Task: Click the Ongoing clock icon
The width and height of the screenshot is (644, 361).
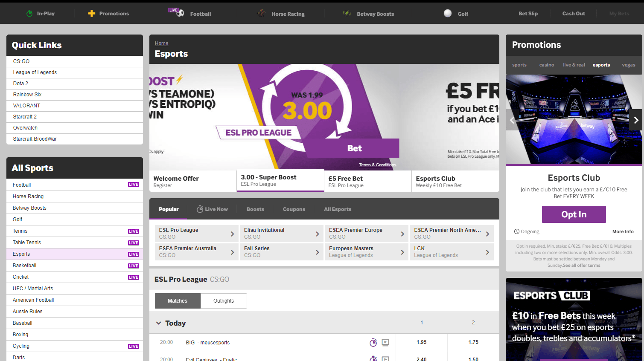Action: point(517,231)
